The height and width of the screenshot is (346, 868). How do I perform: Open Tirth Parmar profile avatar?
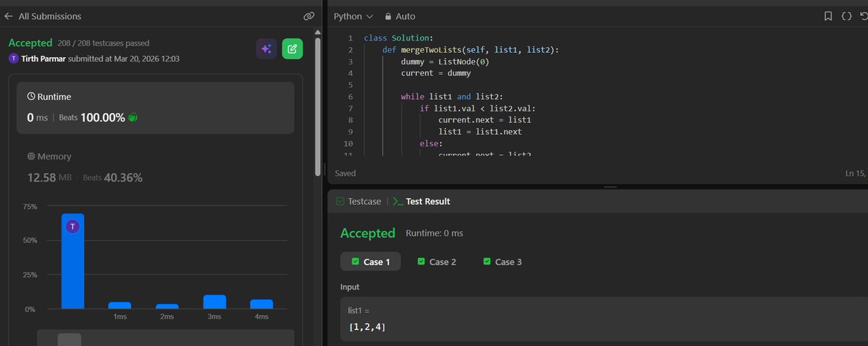pos(14,59)
